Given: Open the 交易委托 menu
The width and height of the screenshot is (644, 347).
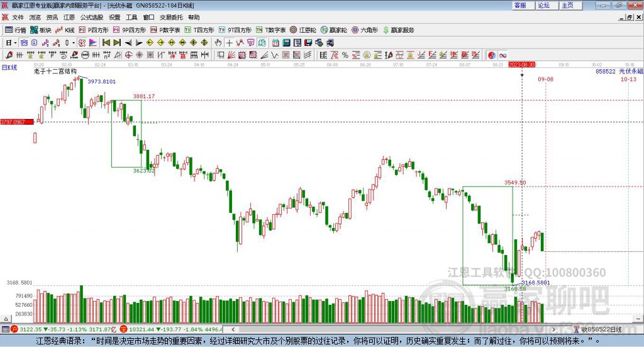Looking at the screenshot, I should click(171, 17).
